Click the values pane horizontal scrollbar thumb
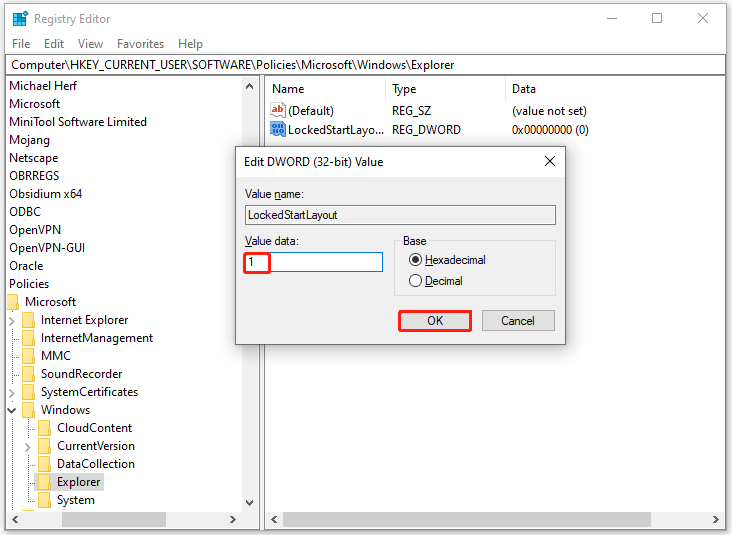Screen dimensions: 732x535 [467, 519]
